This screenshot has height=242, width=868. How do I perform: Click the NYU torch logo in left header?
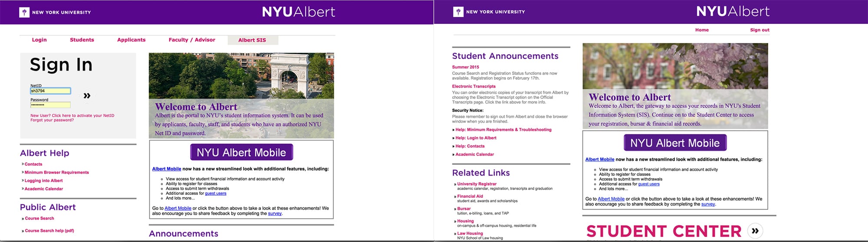click(24, 12)
